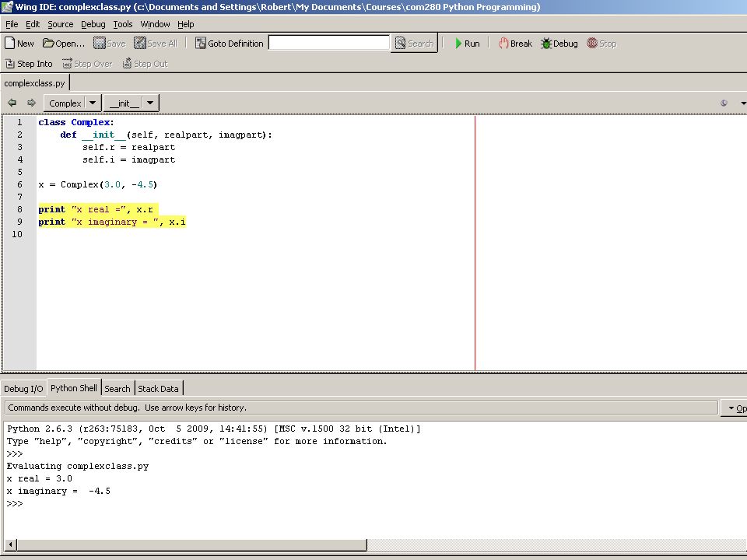Click the 'print "x imaginary = "' line
747x560 pixels.
(112, 222)
